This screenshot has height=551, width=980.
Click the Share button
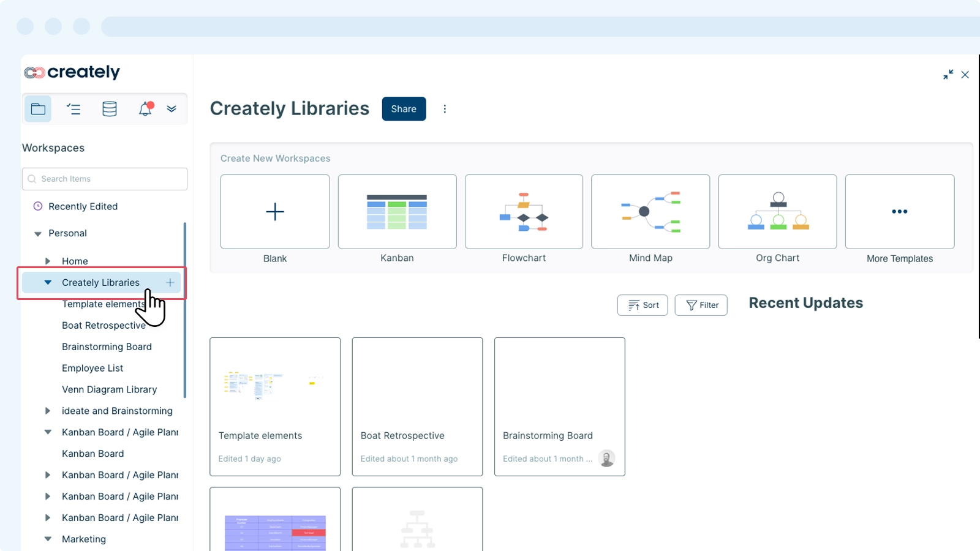click(x=404, y=109)
